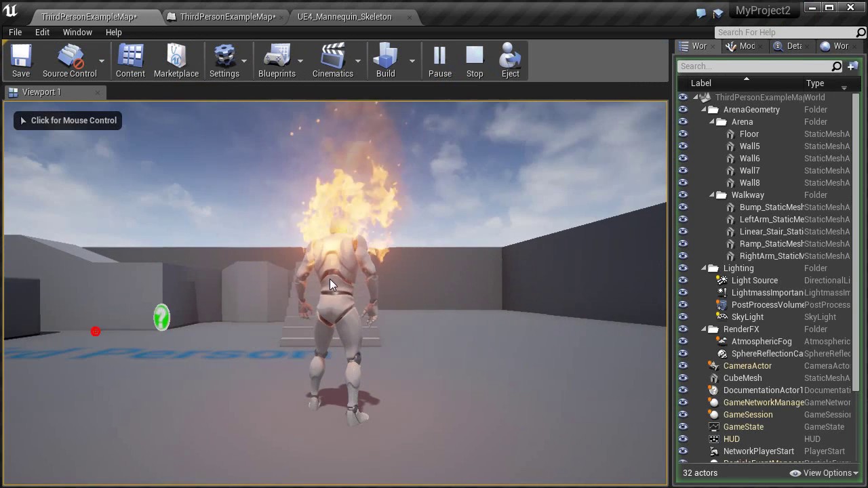Collapse the Lighting folder

pyautogui.click(x=704, y=268)
